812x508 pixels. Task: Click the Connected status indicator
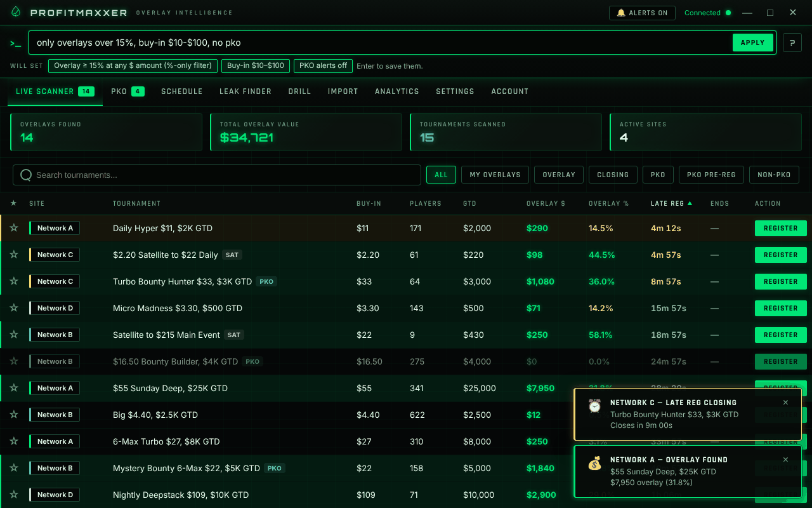[707, 13]
